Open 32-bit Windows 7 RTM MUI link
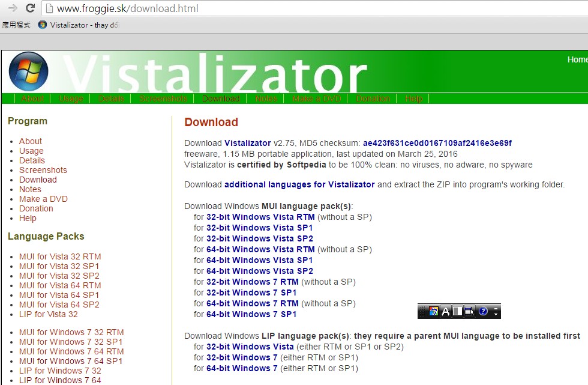The width and height of the screenshot is (588, 385). [253, 282]
